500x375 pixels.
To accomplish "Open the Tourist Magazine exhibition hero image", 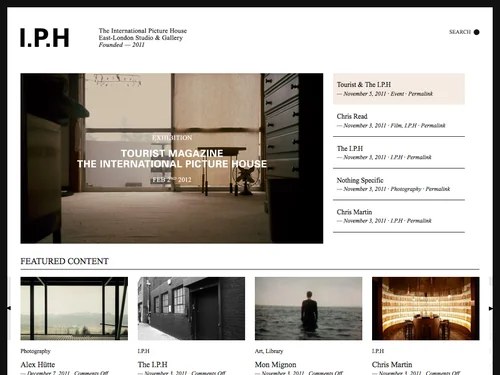I will 172,158.
